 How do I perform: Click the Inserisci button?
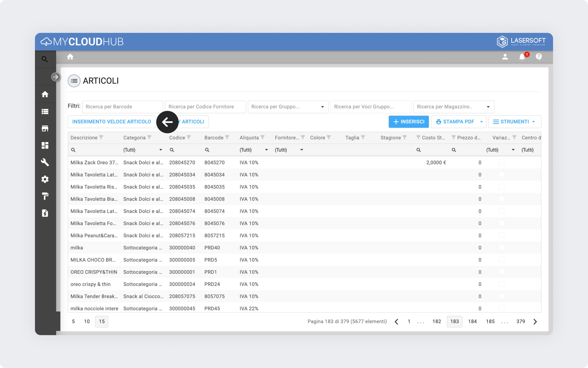pyautogui.click(x=408, y=122)
